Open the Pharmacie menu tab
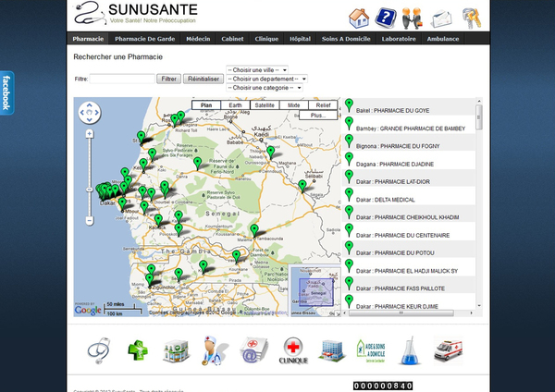Image resolution: width=555 pixels, height=392 pixels. (88, 39)
